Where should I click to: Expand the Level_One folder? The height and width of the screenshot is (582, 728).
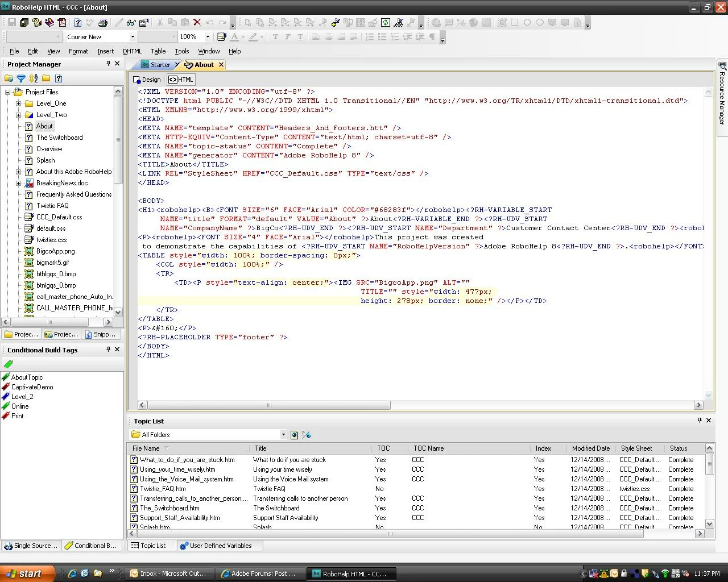(18, 103)
